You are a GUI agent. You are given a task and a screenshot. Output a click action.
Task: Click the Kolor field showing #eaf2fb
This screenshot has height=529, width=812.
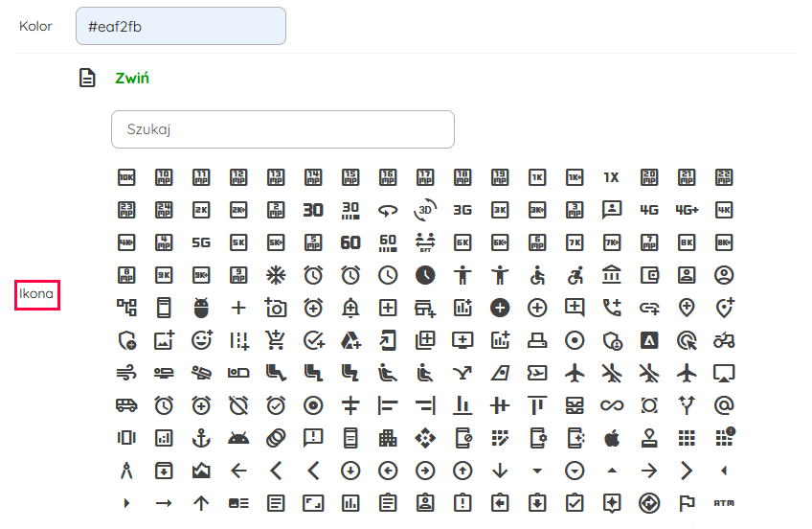[181, 26]
